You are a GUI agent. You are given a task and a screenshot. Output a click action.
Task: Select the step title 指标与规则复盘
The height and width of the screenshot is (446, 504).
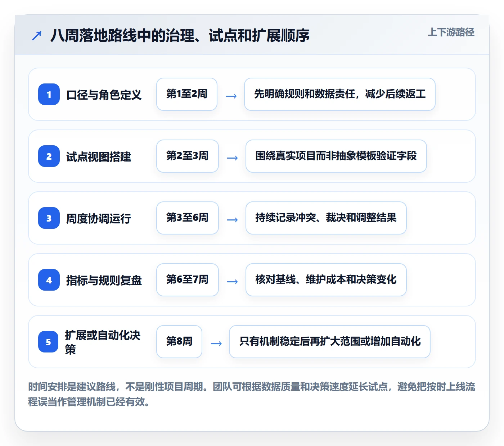point(104,281)
